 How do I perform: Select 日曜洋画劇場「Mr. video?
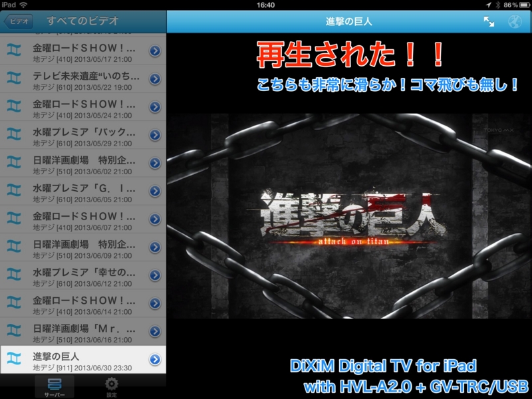coord(83,331)
